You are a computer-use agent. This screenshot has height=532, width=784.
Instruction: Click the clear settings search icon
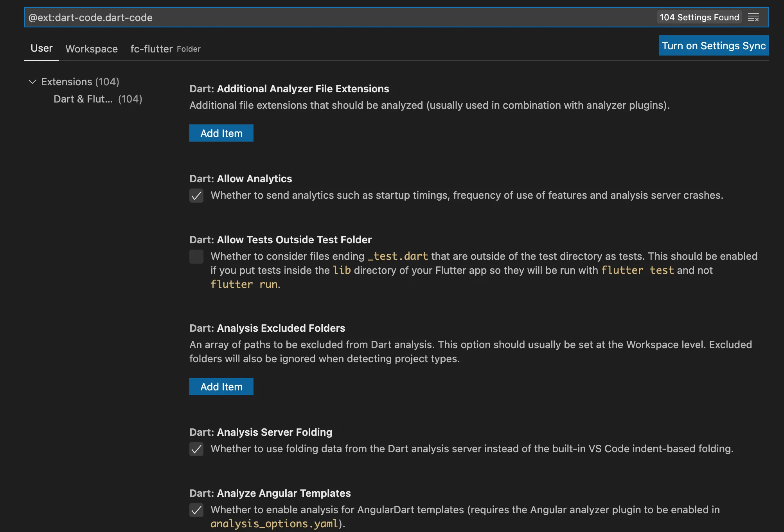pyautogui.click(x=753, y=18)
